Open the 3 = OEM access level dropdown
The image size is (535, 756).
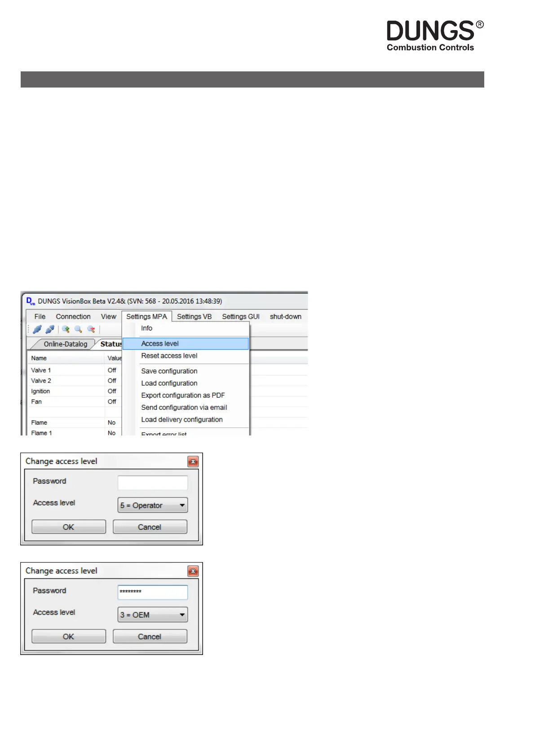(x=153, y=615)
